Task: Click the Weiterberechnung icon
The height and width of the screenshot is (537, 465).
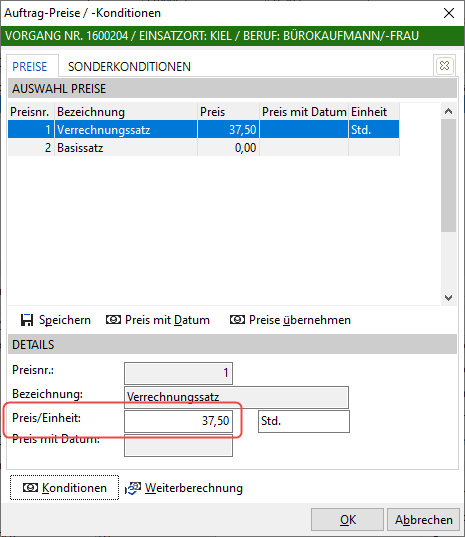Action: [133, 488]
